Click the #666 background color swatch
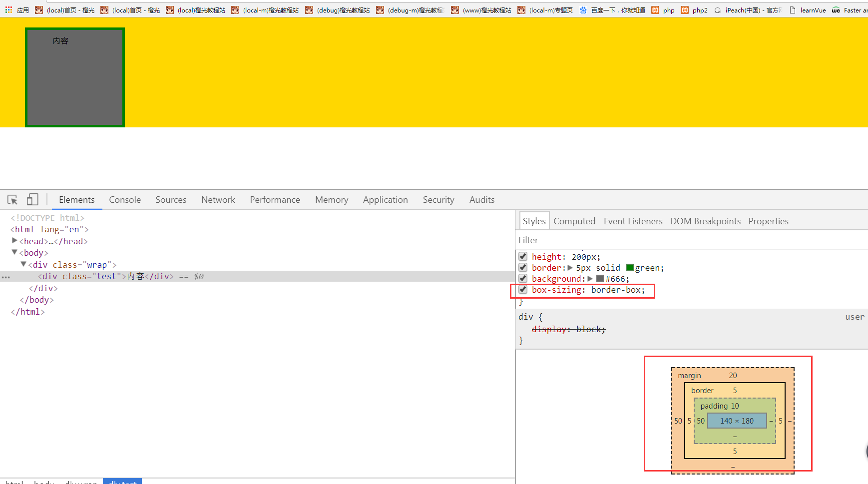This screenshot has width=868, height=484. tap(600, 279)
